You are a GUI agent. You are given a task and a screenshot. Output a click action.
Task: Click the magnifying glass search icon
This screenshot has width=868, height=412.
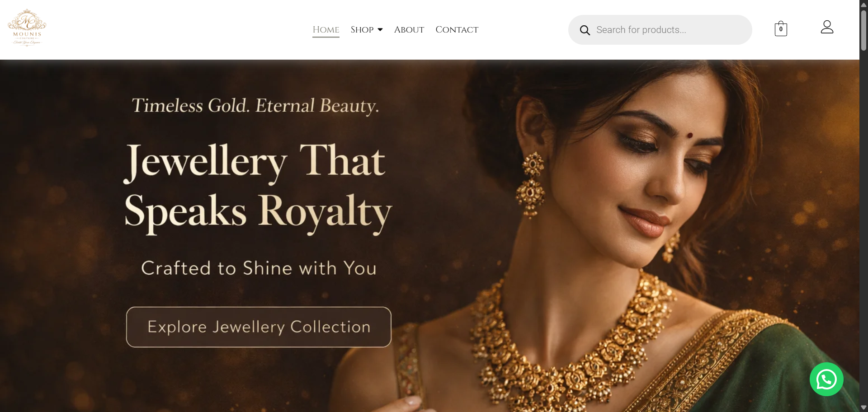pos(585,30)
